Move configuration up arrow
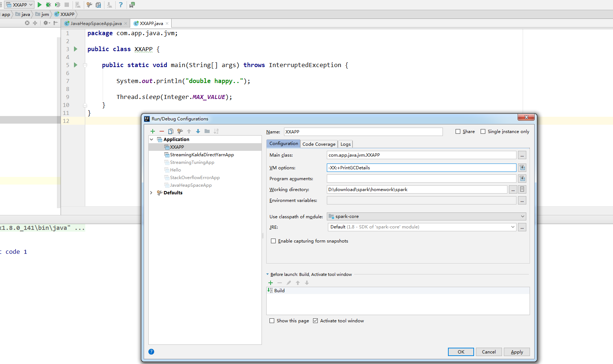Image resolution: width=613 pixels, height=364 pixels. [x=189, y=131]
